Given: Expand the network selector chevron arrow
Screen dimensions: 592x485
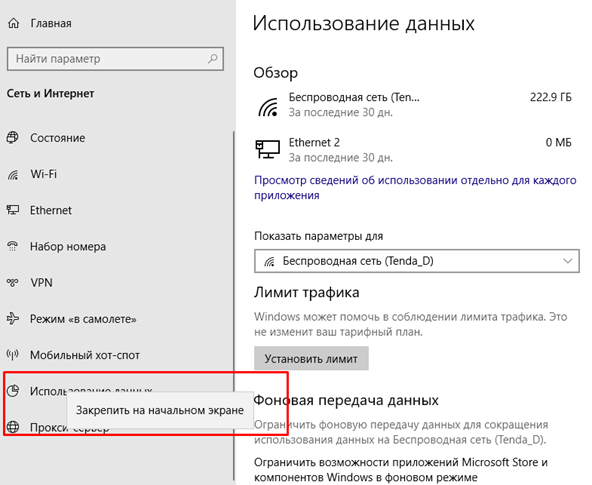Looking at the screenshot, I should coord(567,261).
